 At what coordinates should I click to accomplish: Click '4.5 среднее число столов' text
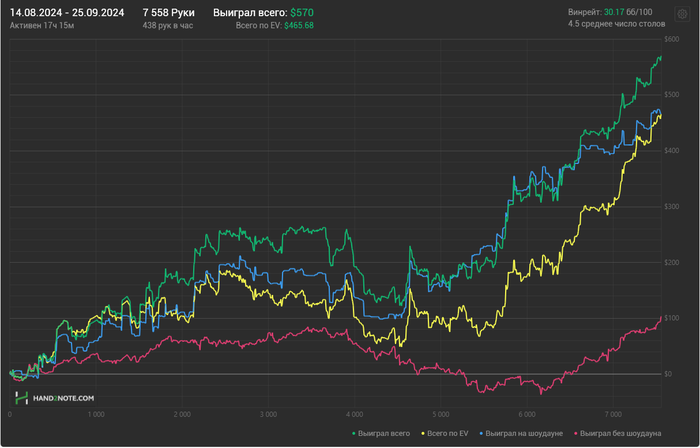coord(617,24)
